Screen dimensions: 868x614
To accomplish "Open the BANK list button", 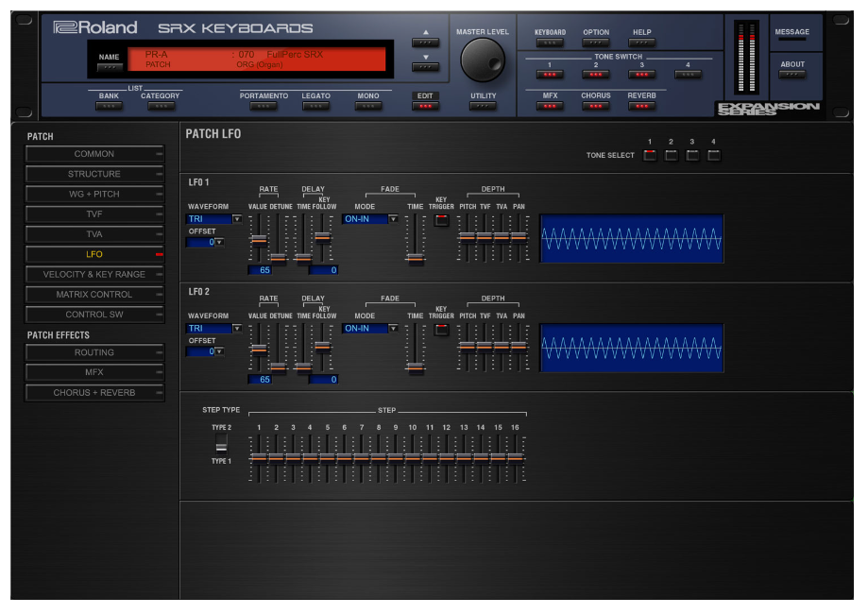I will click(109, 106).
